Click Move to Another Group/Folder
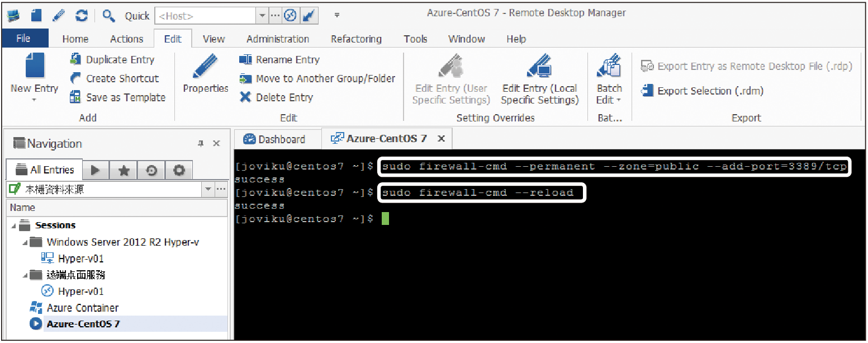The image size is (868, 343). [x=317, y=78]
